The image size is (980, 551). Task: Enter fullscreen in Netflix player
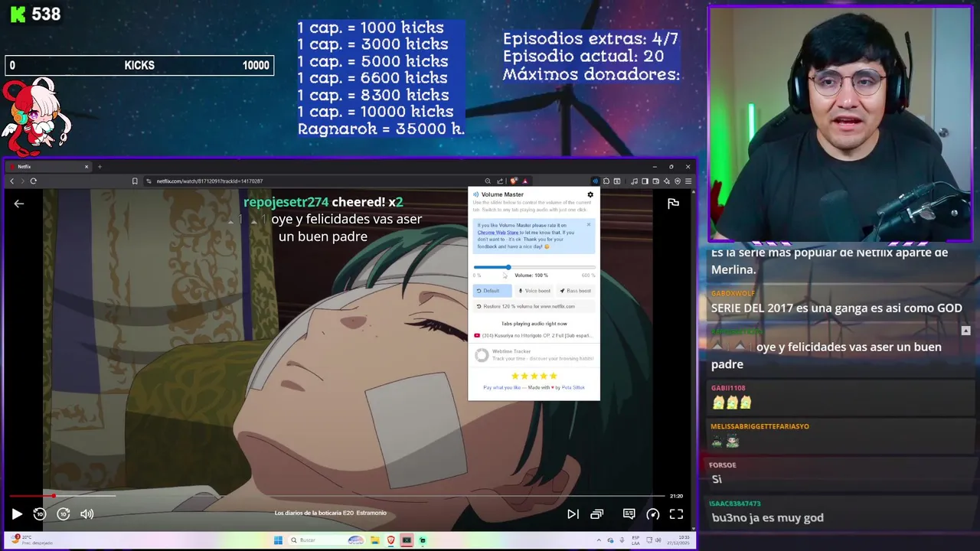[676, 514]
